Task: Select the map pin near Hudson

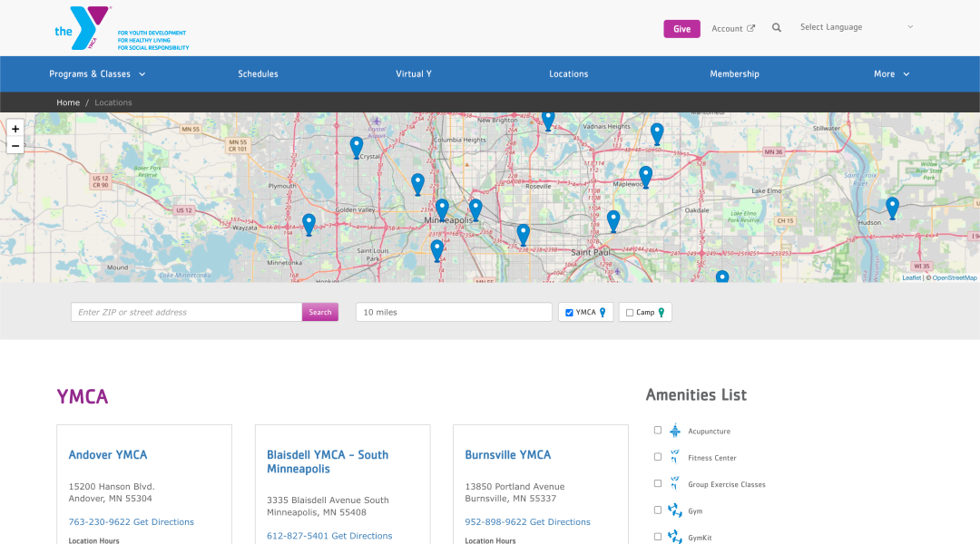Action: click(892, 207)
